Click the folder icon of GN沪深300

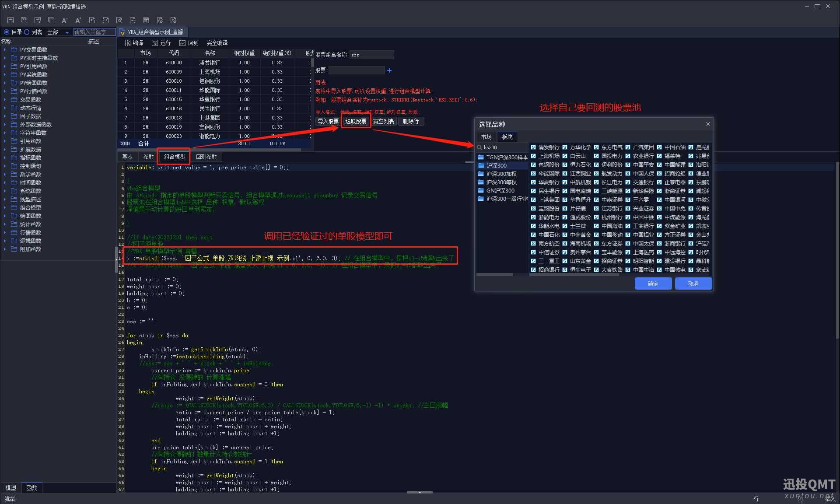(x=481, y=190)
